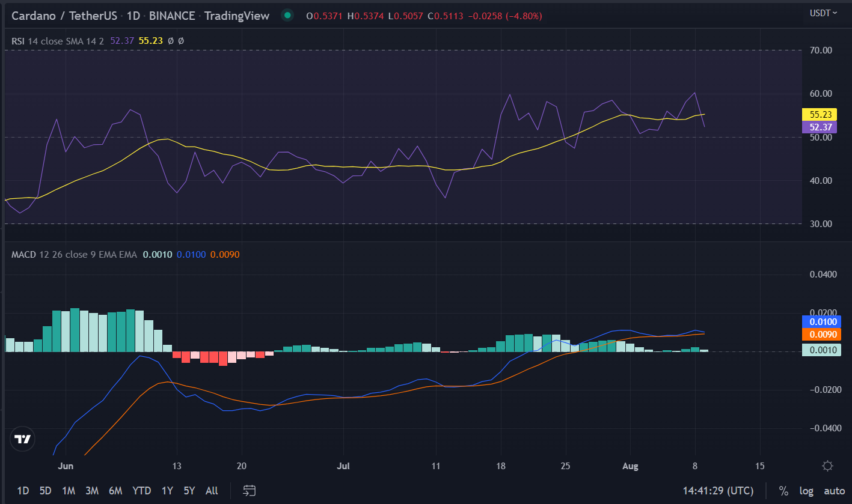The image size is (852, 504).
Task: Select the 1Y time range
Action: (x=167, y=490)
